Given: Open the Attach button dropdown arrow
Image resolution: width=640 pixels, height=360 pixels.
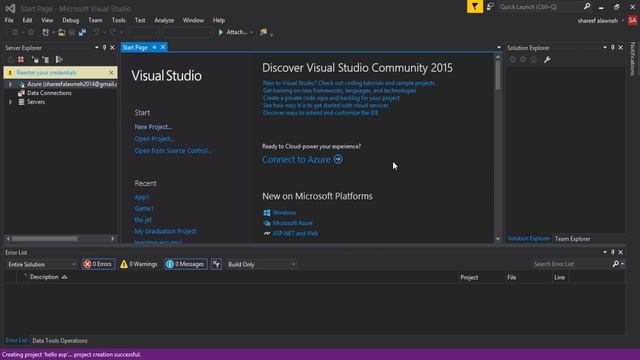Looking at the screenshot, I should (251, 32).
